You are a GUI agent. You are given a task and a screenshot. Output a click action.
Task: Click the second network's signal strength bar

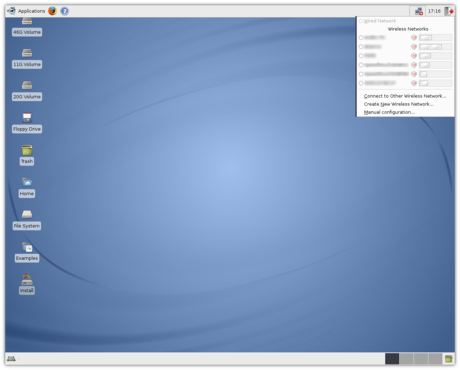[x=435, y=47]
